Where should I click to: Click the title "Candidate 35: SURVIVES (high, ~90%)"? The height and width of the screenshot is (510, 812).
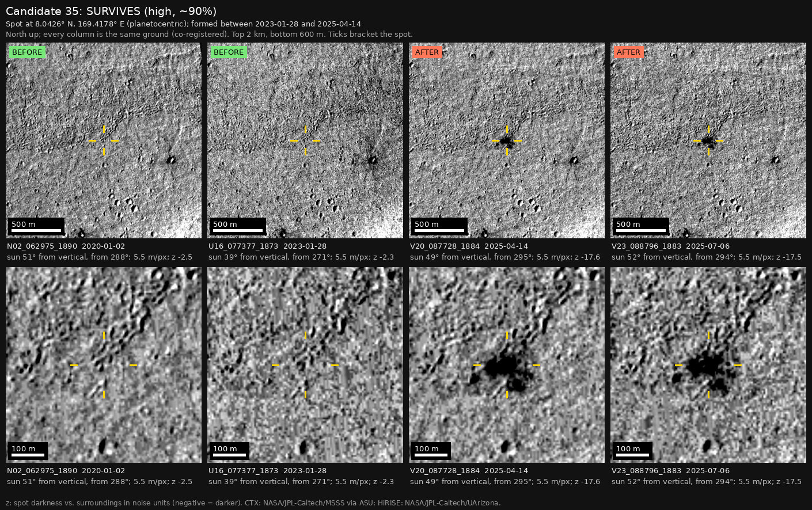point(111,12)
